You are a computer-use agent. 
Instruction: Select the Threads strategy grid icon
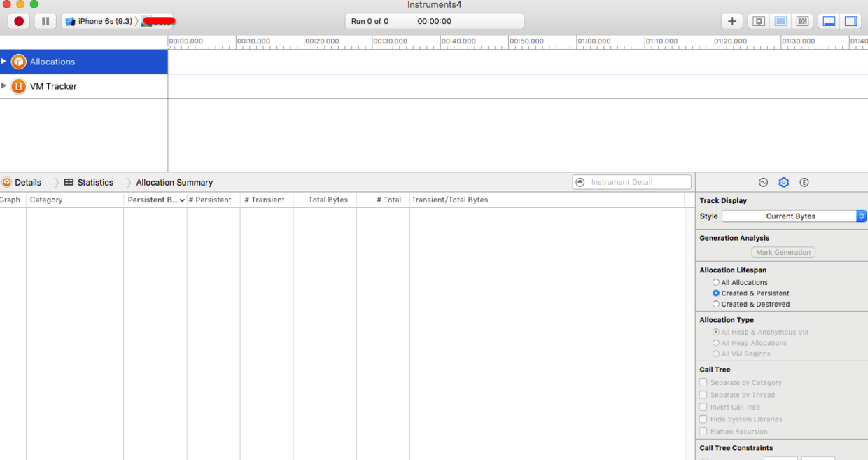[x=803, y=21]
